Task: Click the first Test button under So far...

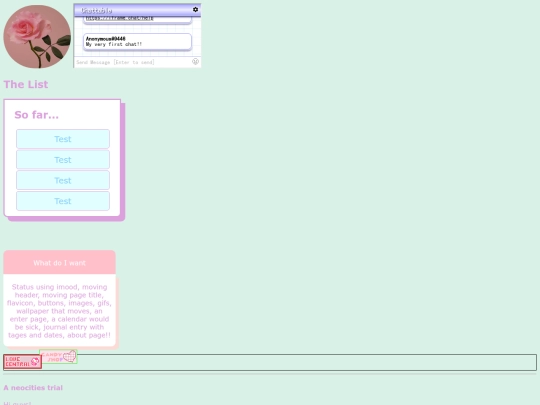Action: [x=63, y=139]
